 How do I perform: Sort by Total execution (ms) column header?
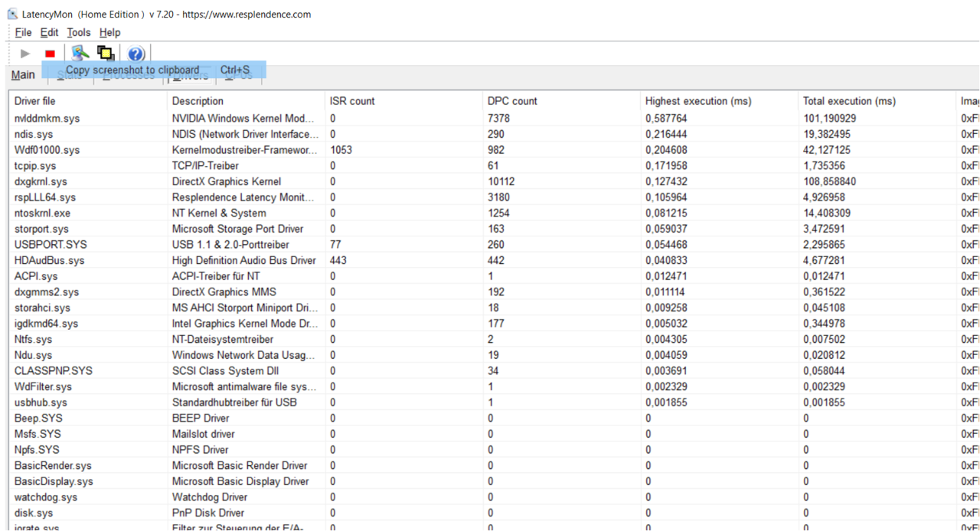(x=877, y=101)
